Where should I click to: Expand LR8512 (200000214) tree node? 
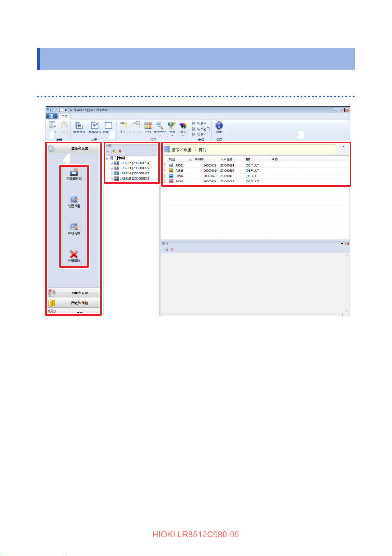(112, 163)
